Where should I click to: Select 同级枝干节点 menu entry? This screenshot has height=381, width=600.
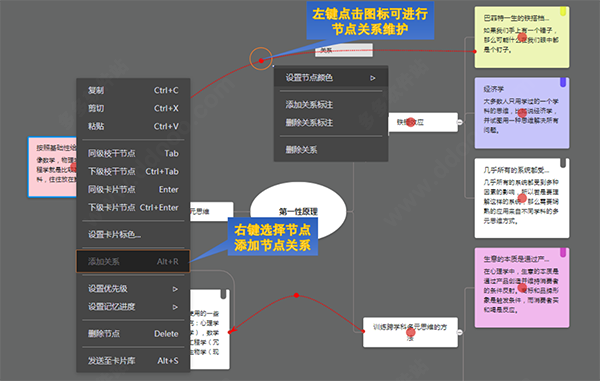[133, 153]
